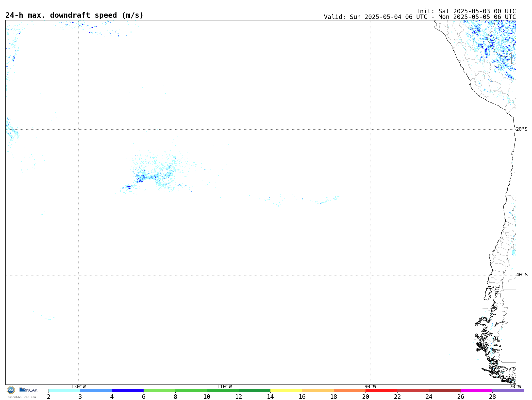
Task: Click the light blue 3-4 colorbar segment
Action: point(96,391)
